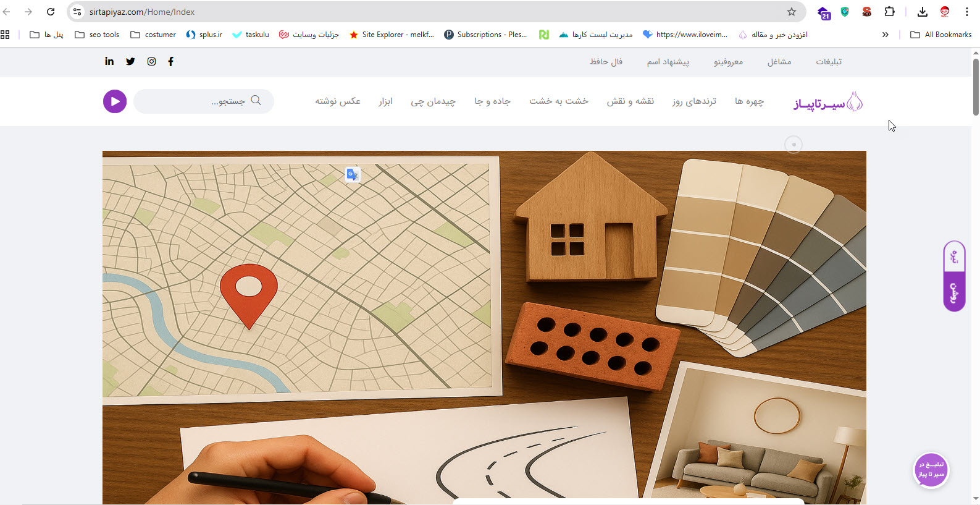This screenshot has width=980, height=505.
Task: Open Chrome downloads icon
Action: pyautogui.click(x=922, y=12)
